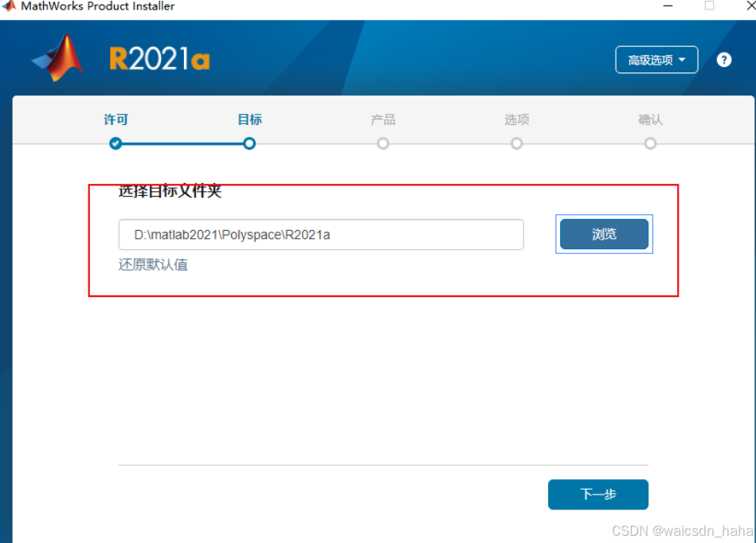Click the 产品 progress circle marker
The image size is (756, 543).
tap(383, 143)
